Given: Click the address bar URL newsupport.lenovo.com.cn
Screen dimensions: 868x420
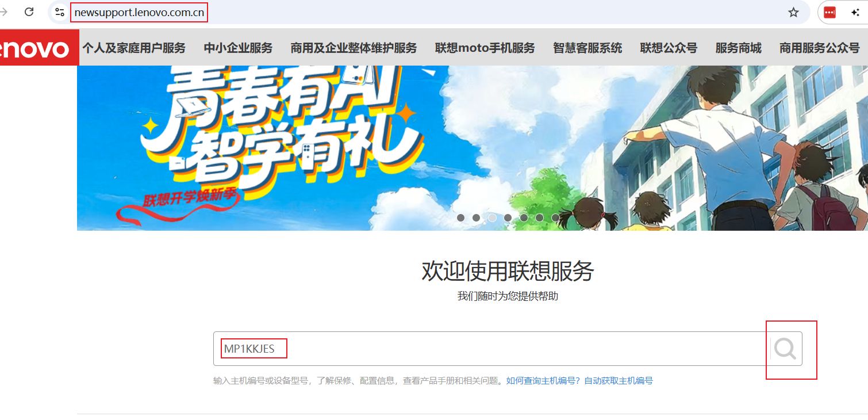Looking at the screenshot, I should point(139,12).
